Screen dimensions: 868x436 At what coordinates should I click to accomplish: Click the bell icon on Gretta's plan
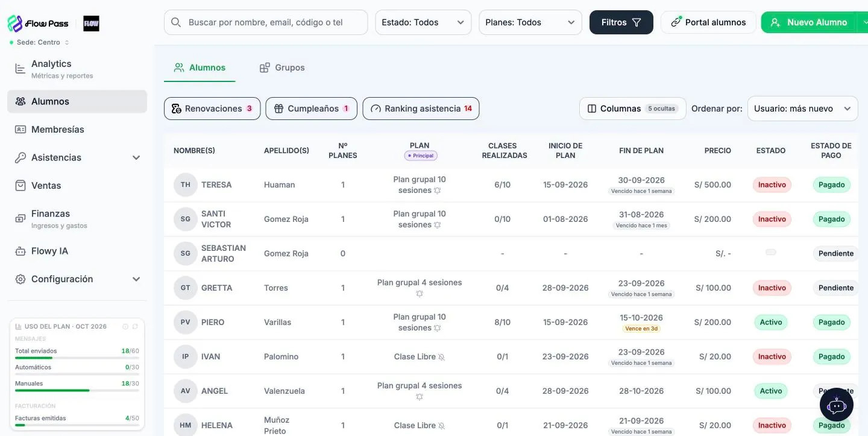tap(420, 294)
